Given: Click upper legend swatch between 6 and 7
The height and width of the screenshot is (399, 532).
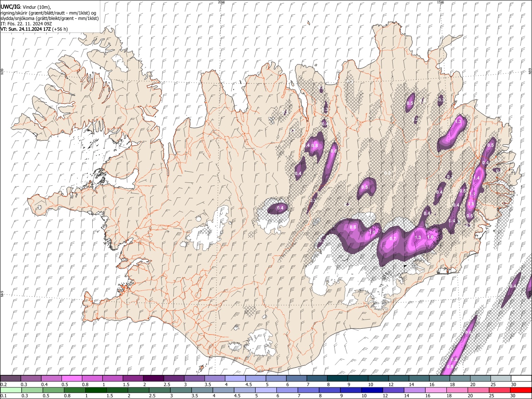Looking at the screenshot, I should click(x=296, y=378).
